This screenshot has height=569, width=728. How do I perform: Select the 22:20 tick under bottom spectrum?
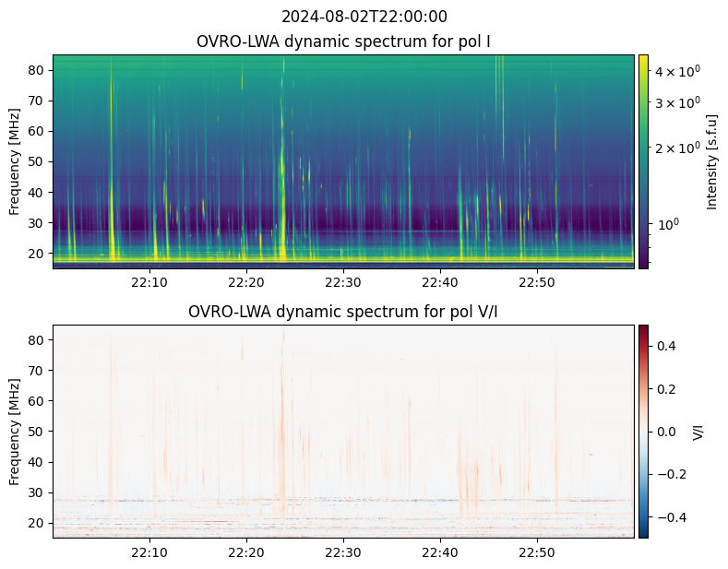pos(246,552)
